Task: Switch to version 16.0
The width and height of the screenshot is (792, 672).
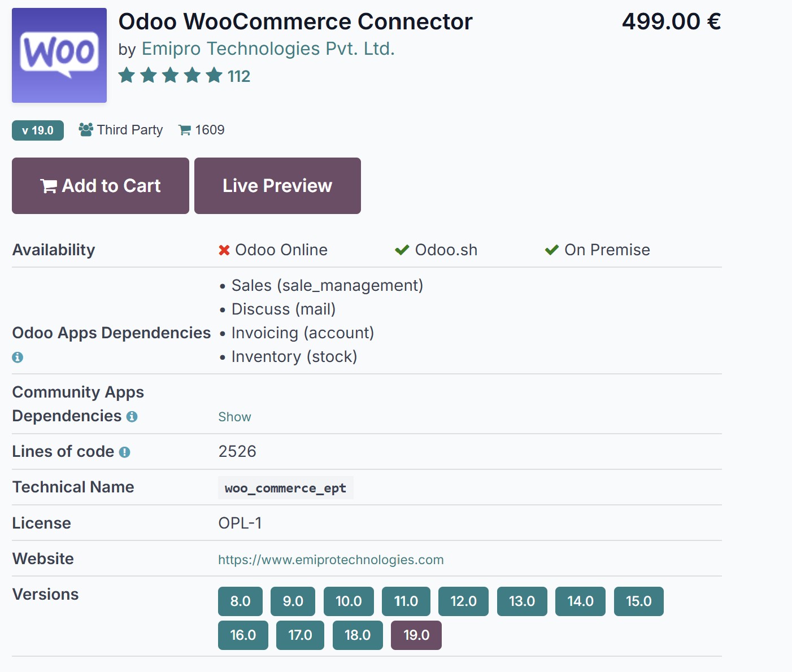Action: pos(243,635)
